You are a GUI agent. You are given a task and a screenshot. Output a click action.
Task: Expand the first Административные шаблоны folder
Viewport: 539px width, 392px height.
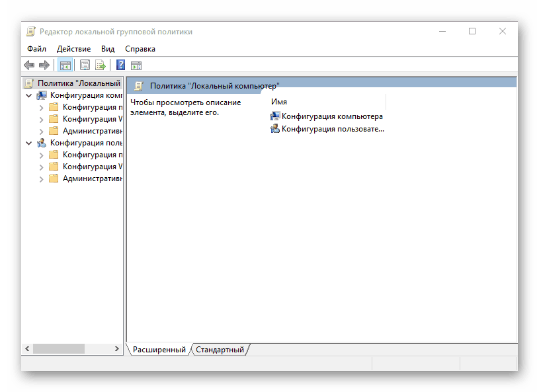coord(41,132)
